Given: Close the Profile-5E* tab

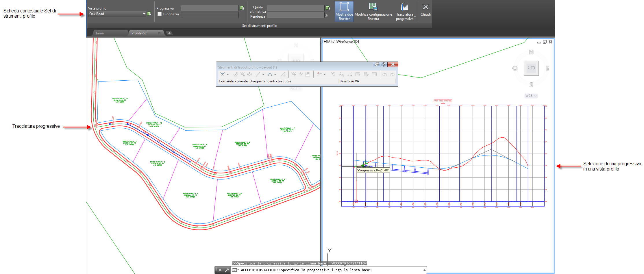Looking at the screenshot, I should click(159, 33).
